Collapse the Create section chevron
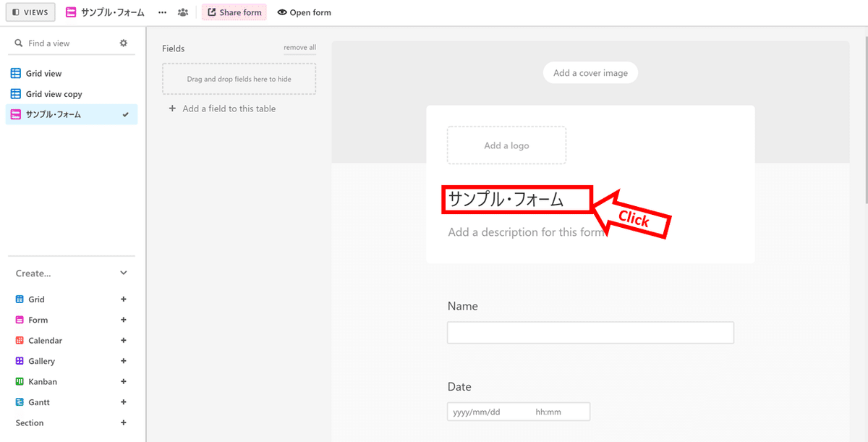Image resolution: width=868 pixels, height=442 pixels. pos(124,273)
